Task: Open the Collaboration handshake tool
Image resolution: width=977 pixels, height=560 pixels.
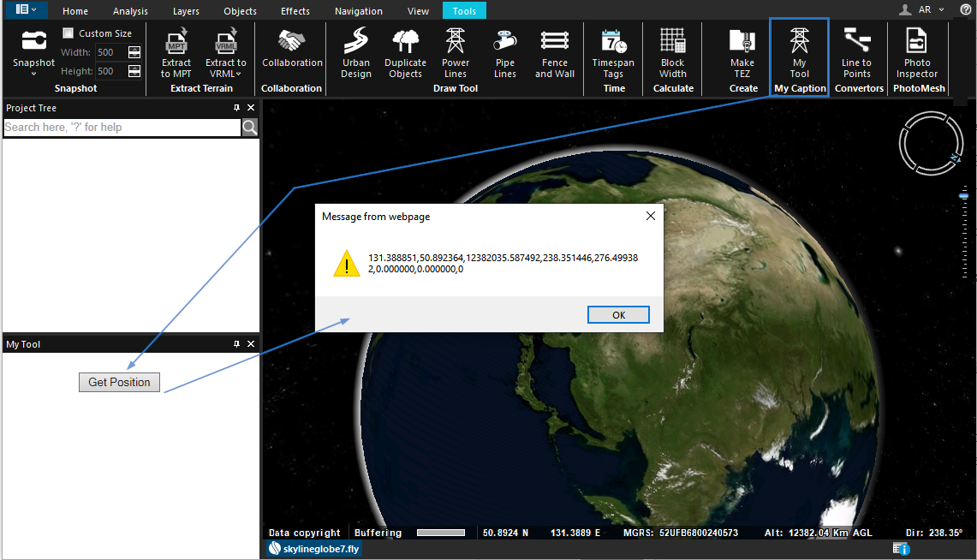Action: coord(292,48)
